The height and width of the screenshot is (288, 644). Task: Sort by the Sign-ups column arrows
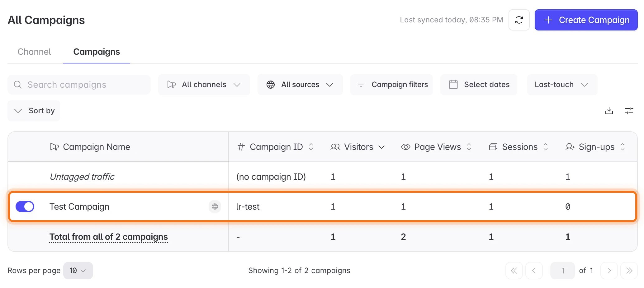click(x=623, y=147)
